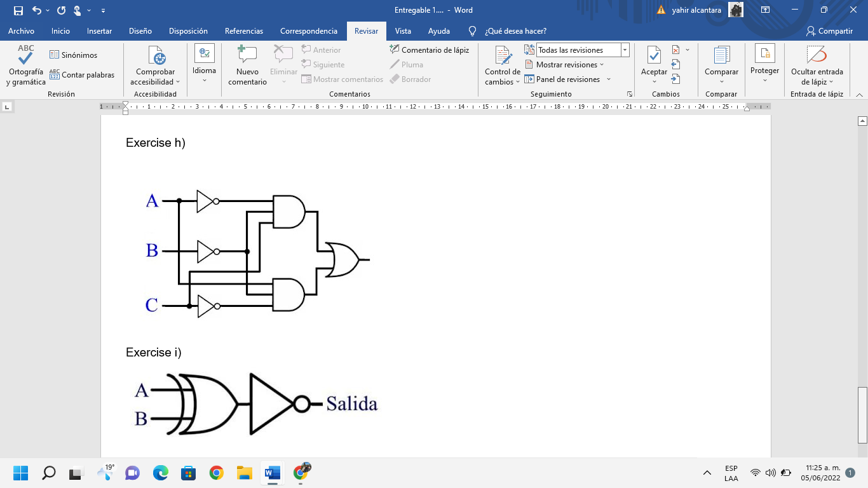Click Contar palabras

(81, 74)
